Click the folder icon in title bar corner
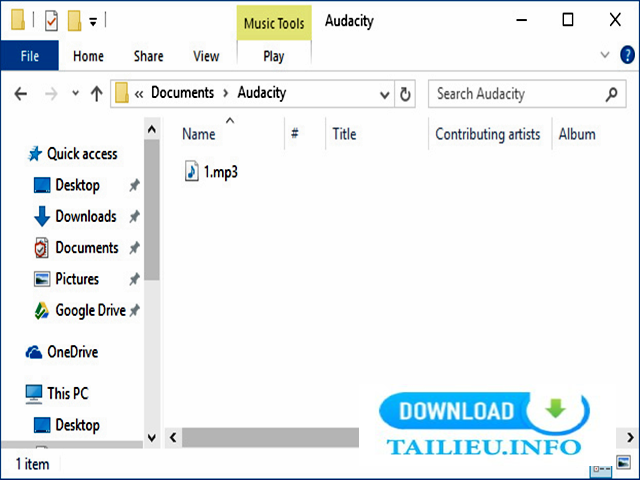640x480 pixels. 18,20
